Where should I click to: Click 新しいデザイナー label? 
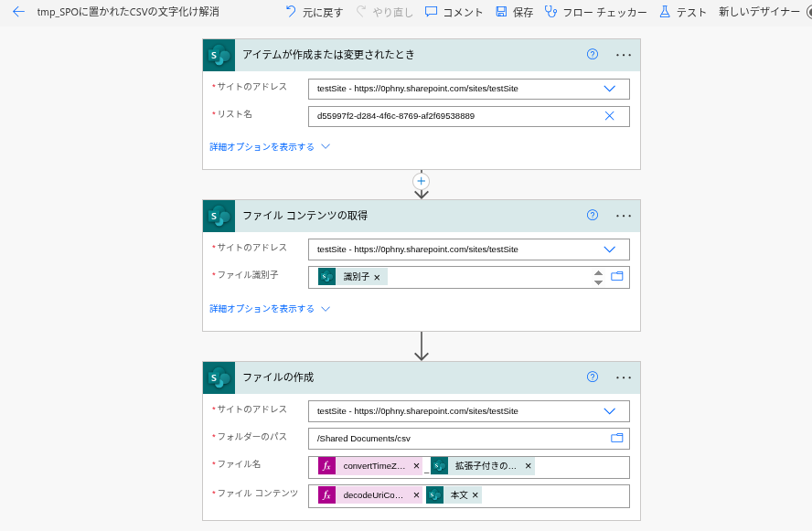click(759, 12)
